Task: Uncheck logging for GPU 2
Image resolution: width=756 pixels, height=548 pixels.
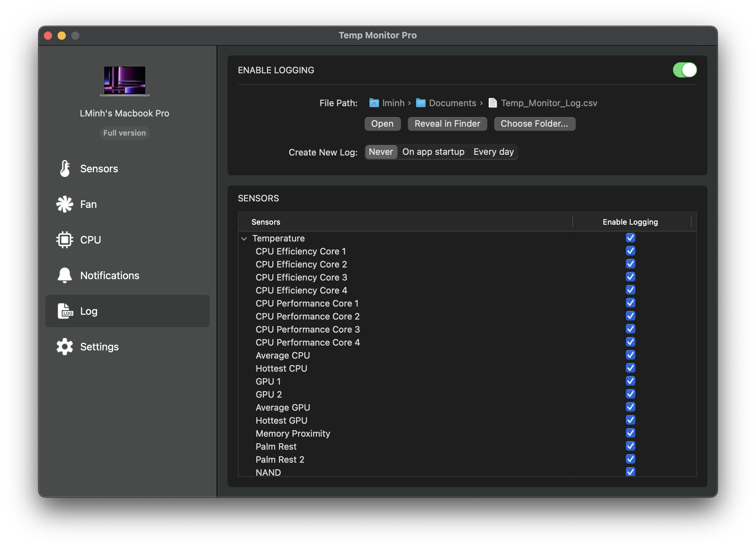Action: (x=630, y=394)
